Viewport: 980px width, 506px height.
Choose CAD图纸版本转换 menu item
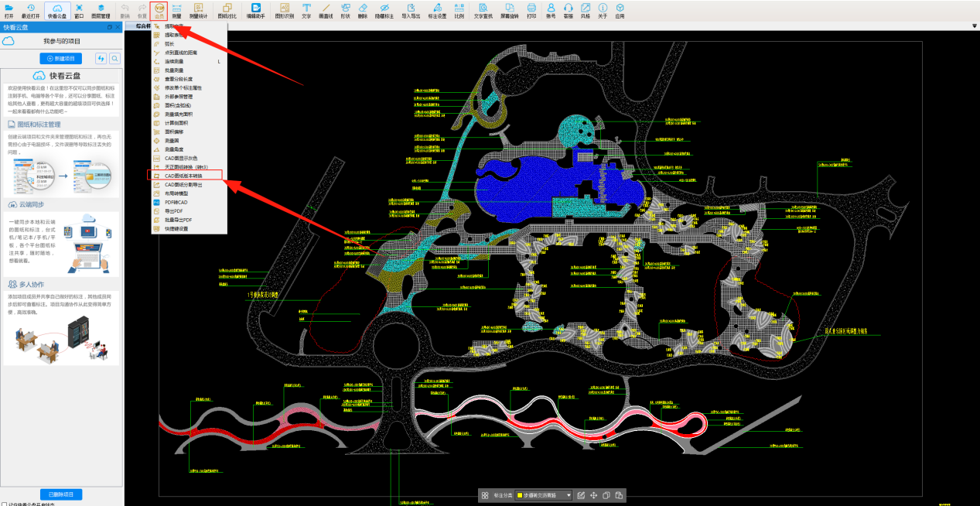[189, 176]
